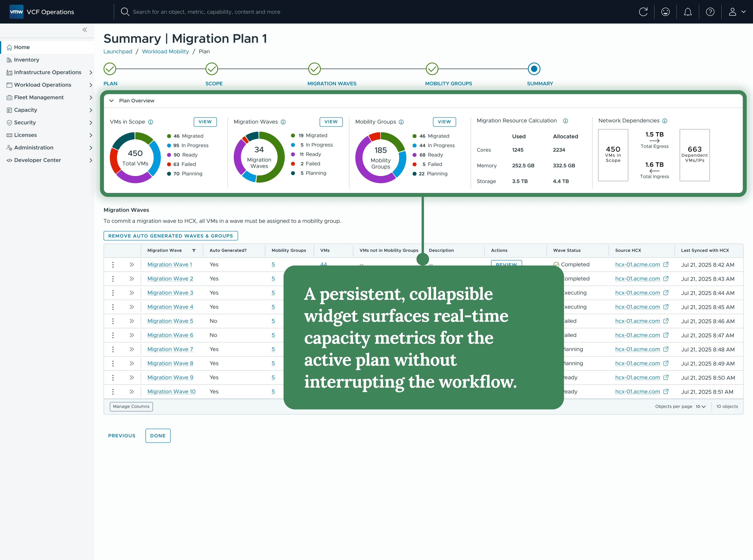This screenshot has height=560, width=753.
Task: Expand row details of Migration Wave 5
Action: pos(132,321)
